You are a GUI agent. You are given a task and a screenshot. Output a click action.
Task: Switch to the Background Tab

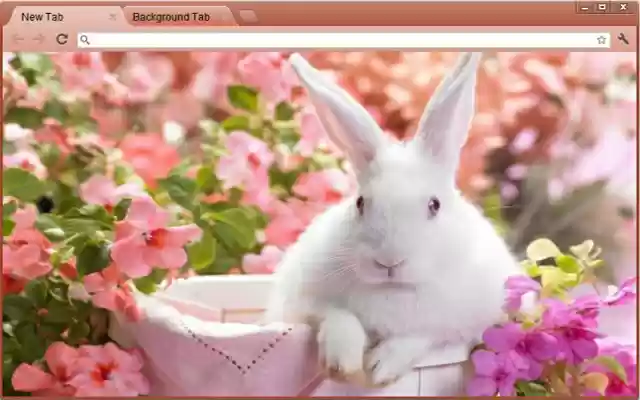click(180, 17)
